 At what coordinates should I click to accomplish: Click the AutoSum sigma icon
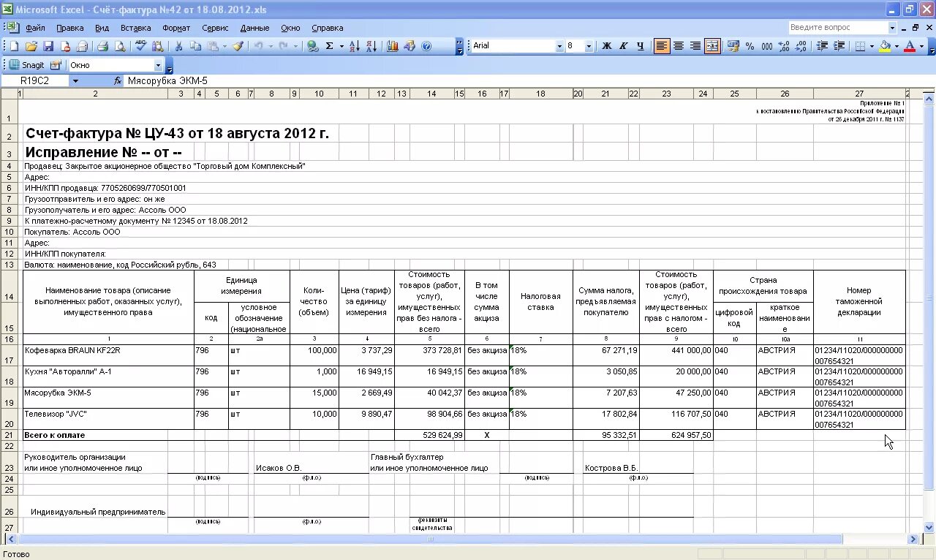[330, 46]
